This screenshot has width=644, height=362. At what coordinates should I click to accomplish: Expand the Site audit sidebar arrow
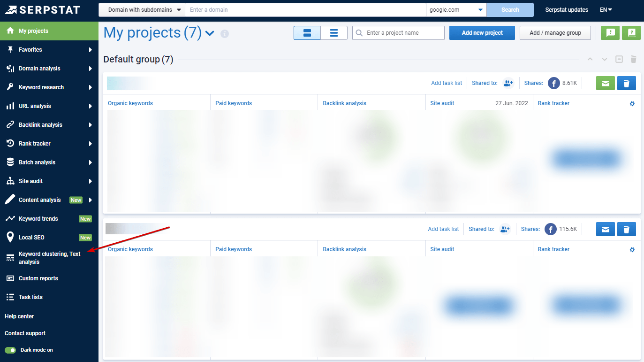pyautogui.click(x=90, y=181)
